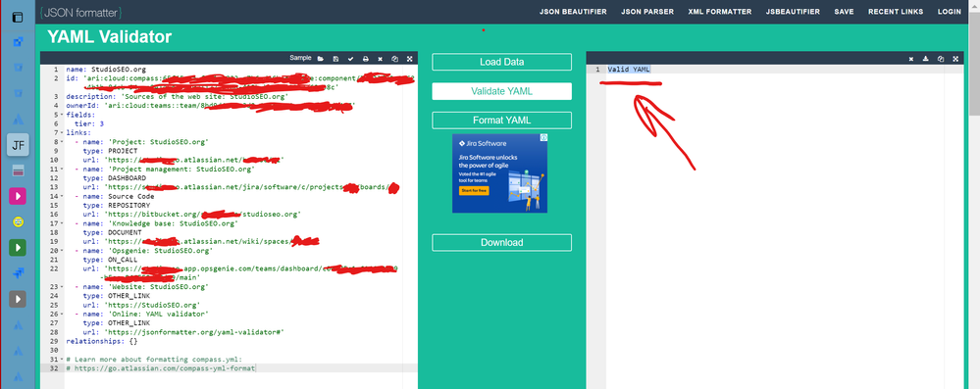
Task: Click the YAML Validator page heading
Action: 109,37
